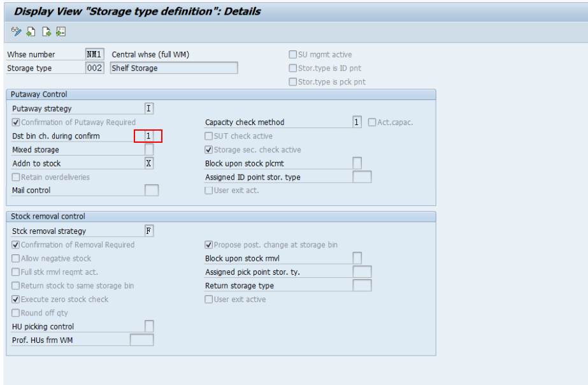Toggle the SUT check active checkbox

(x=208, y=136)
